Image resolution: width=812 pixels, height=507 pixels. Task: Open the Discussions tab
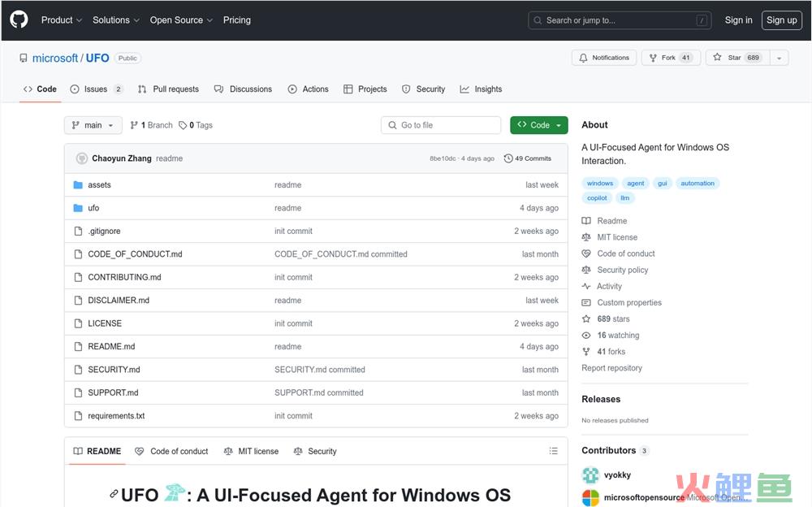point(243,89)
